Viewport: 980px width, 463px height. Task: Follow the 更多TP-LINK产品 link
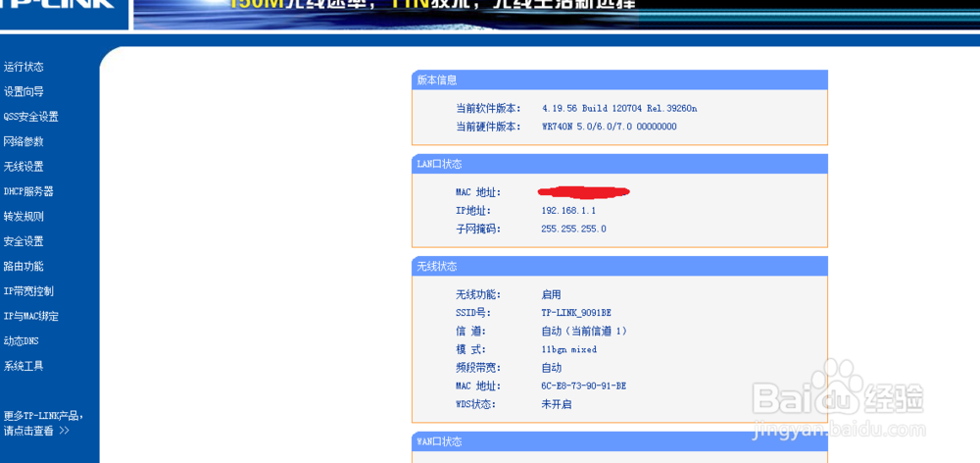click(43, 423)
